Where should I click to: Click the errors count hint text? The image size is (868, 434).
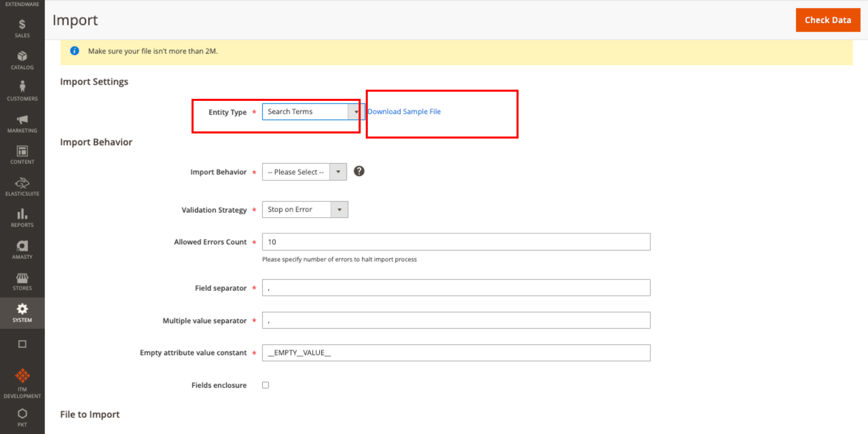click(339, 259)
